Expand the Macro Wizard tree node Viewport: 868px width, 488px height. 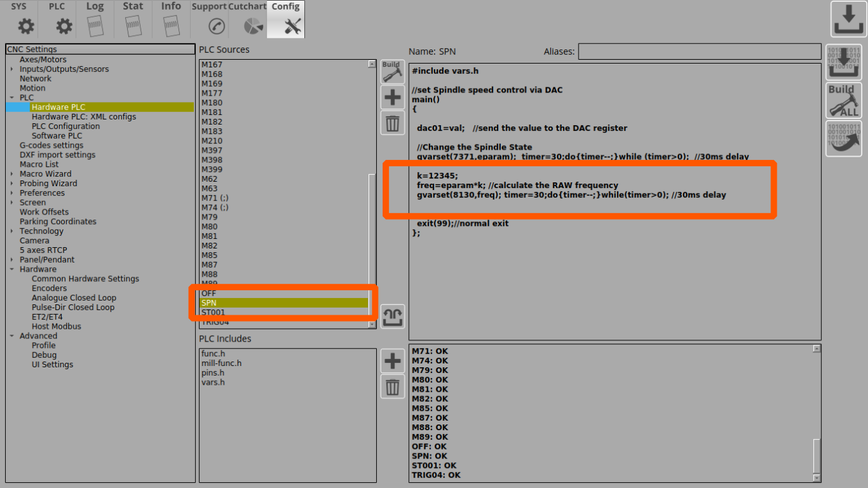pyautogui.click(x=12, y=174)
